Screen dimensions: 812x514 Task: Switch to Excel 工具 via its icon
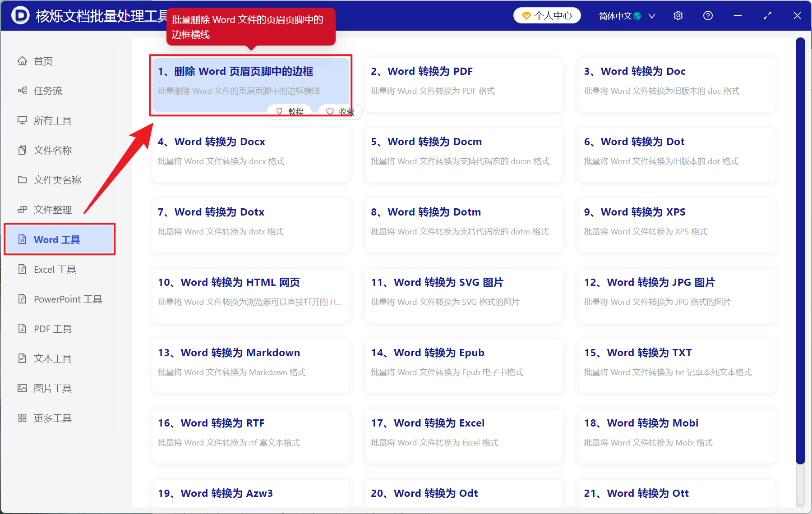(23, 269)
